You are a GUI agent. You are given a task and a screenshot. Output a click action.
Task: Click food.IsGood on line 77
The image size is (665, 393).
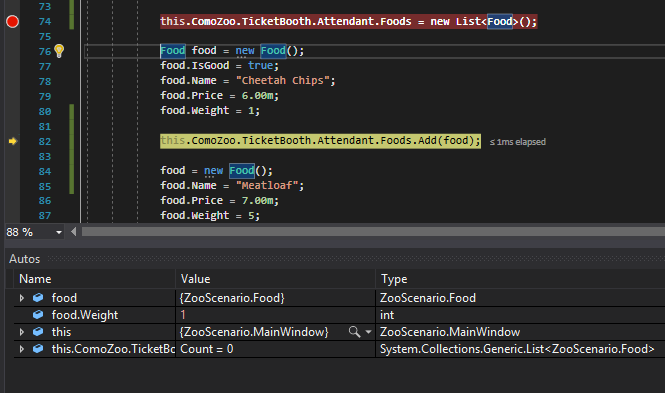click(194, 65)
